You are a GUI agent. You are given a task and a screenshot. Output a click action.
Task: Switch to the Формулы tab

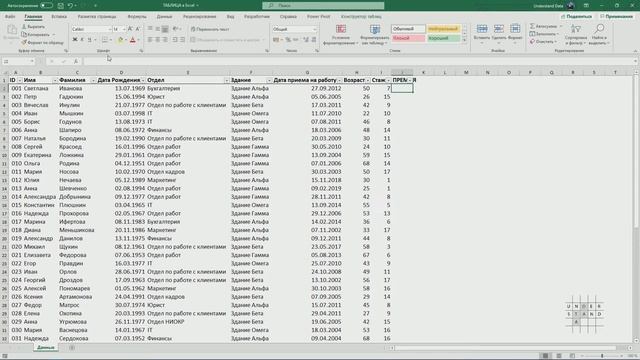coord(137,17)
